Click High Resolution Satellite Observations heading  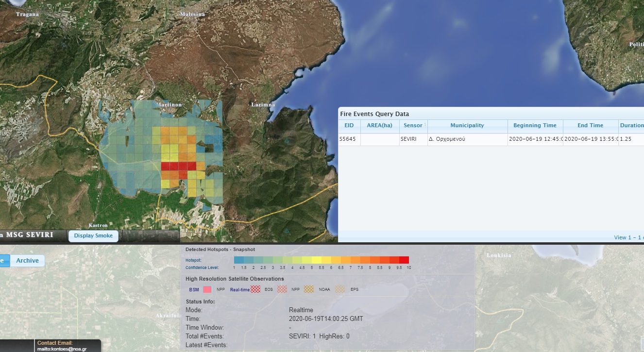click(x=235, y=279)
